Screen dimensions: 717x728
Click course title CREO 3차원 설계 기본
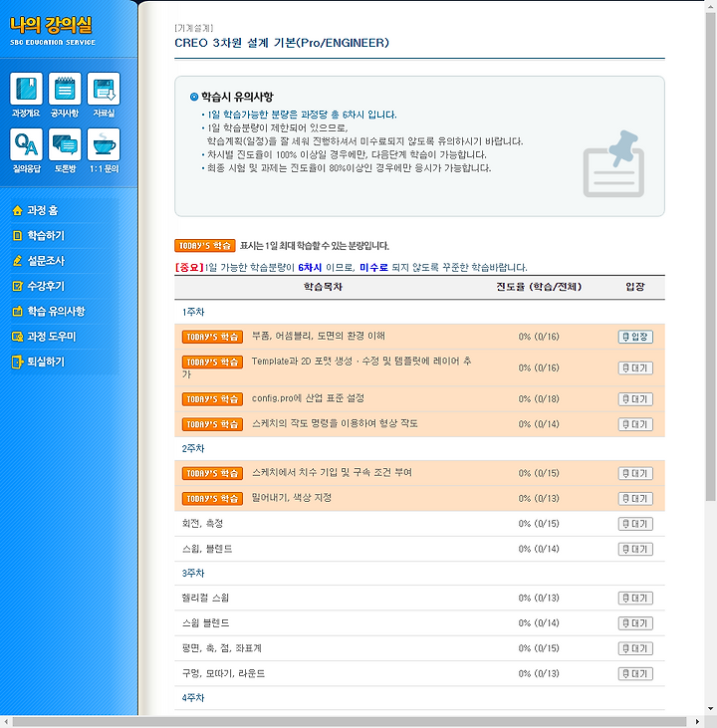tap(282, 43)
